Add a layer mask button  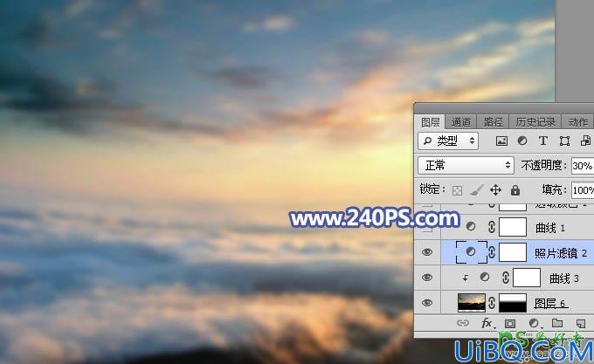click(x=510, y=324)
